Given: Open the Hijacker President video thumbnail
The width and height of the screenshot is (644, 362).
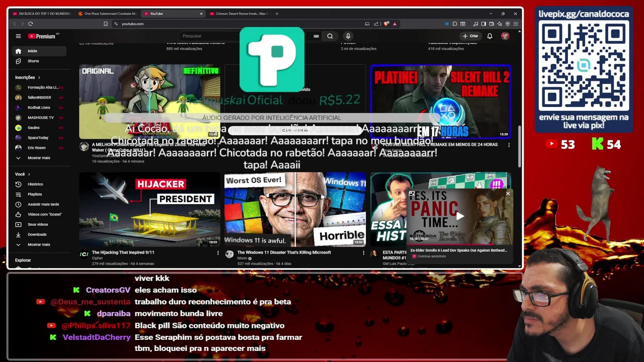Looking at the screenshot, I should 149,209.
